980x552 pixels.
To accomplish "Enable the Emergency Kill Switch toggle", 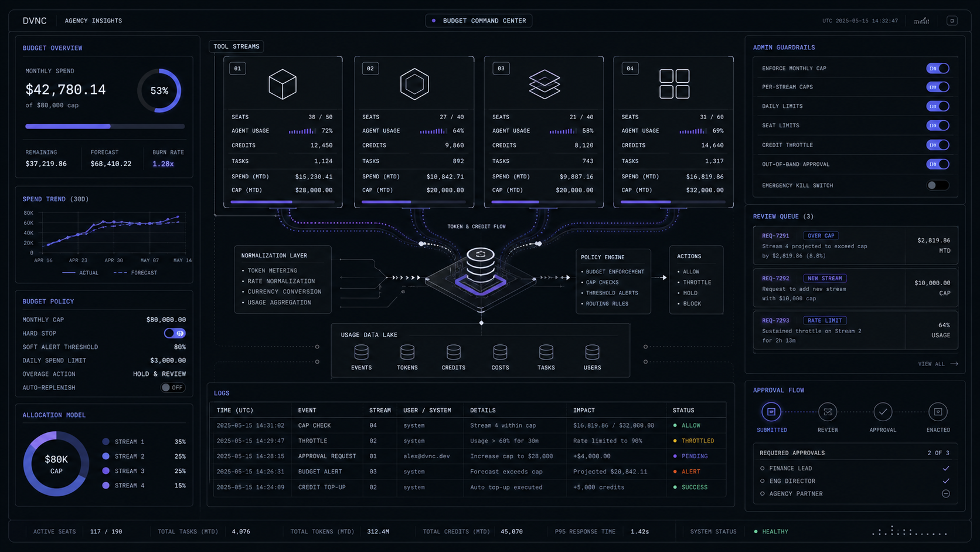I will pyautogui.click(x=937, y=185).
